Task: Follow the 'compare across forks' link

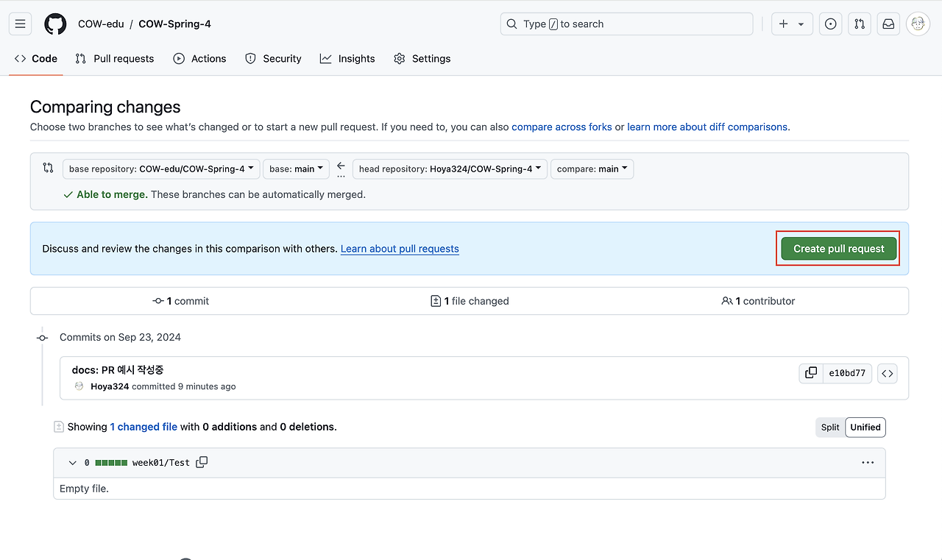Action: click(x=562, y=127)
